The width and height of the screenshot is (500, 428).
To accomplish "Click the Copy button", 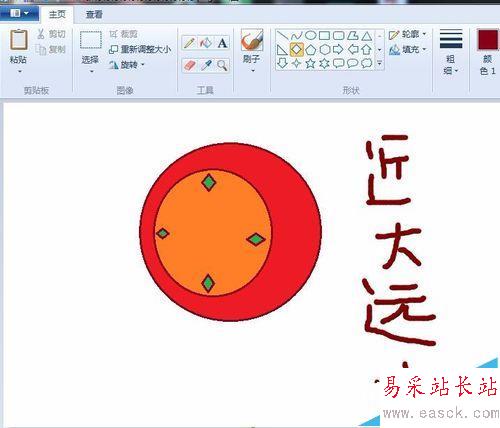I will pos(51,50).
